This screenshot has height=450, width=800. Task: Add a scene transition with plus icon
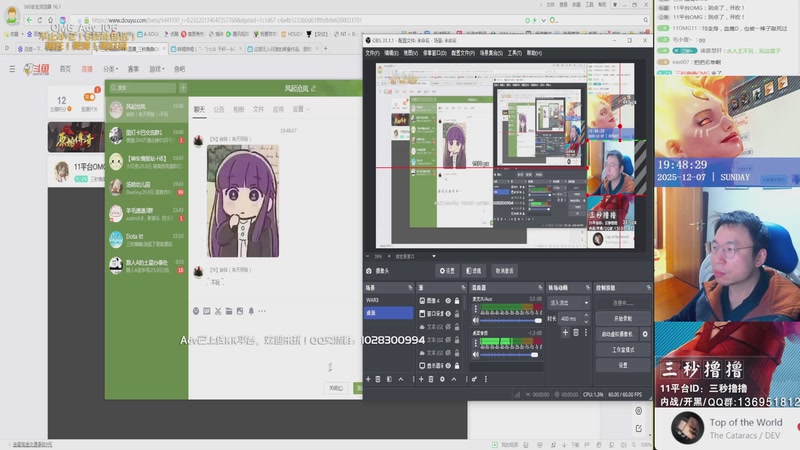click(565, 333)
